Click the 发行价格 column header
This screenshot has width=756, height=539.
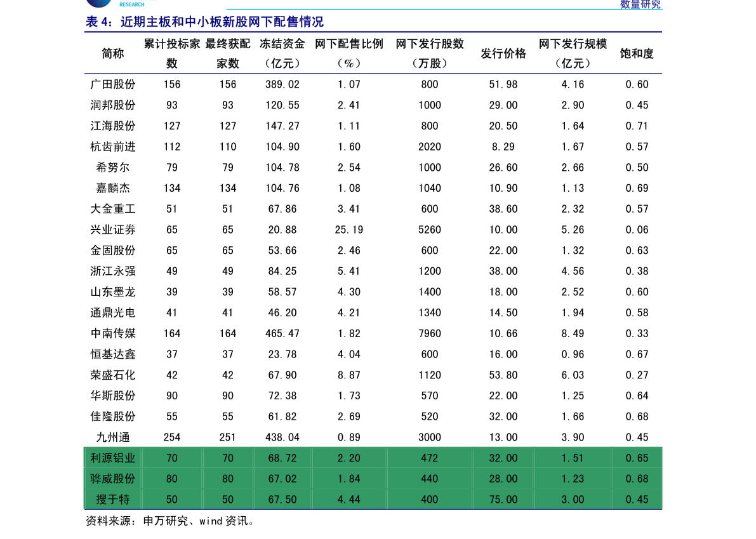pos(503,53)
